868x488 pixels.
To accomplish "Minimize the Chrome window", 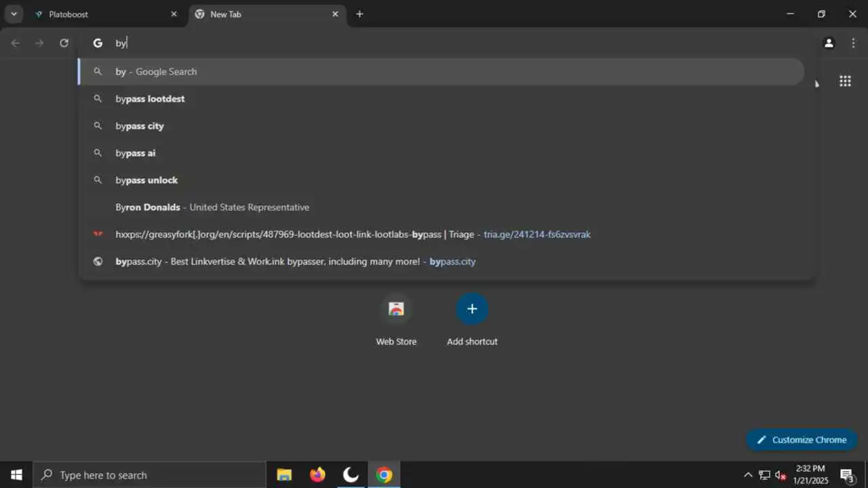I will tap(790, 14).
